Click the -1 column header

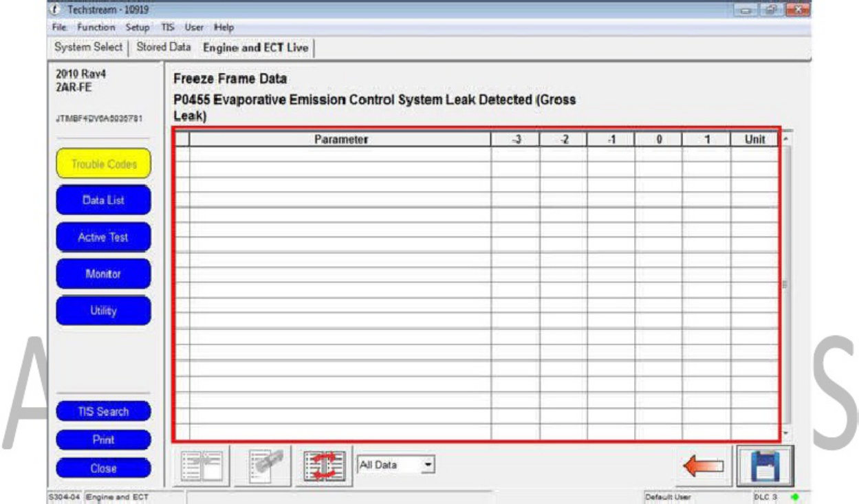611,139
